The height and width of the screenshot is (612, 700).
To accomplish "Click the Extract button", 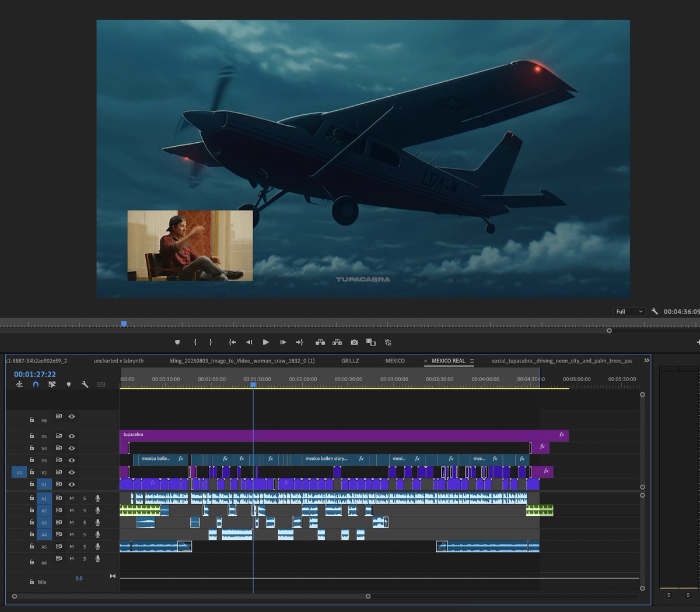I will (337, 342).
